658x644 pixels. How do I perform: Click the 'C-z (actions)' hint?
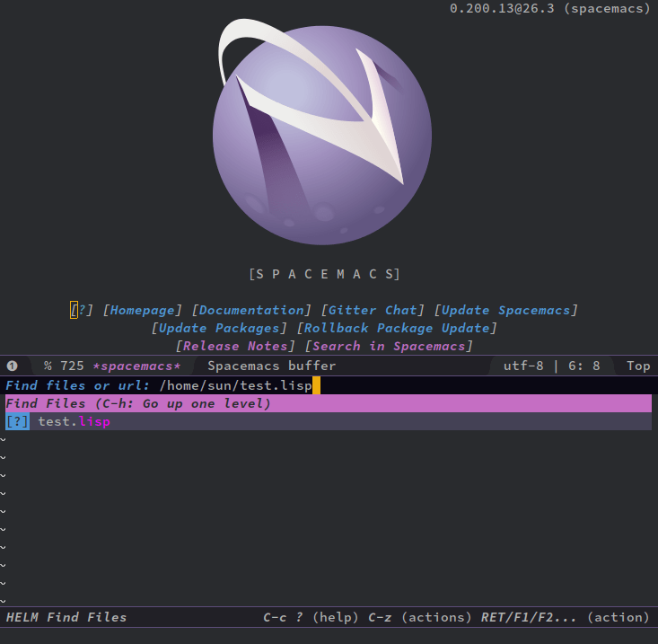pos(419,618)
